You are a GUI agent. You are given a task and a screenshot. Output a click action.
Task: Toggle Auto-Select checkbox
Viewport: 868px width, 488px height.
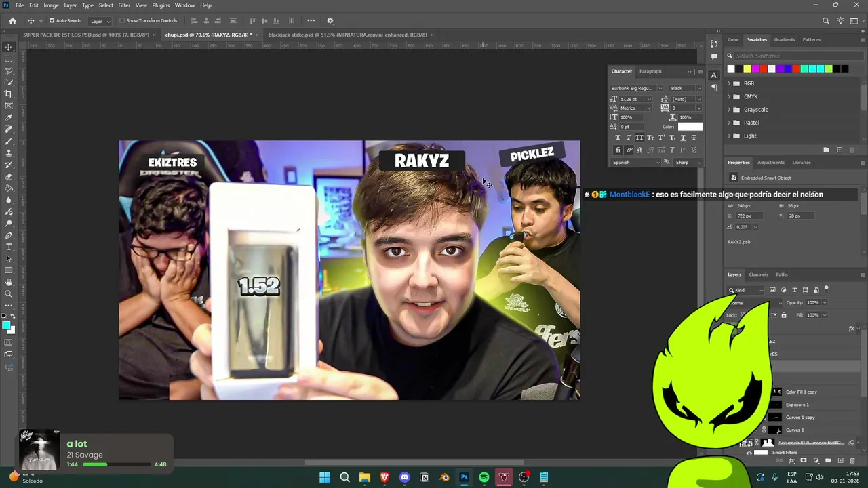click(x=52, y=20)
